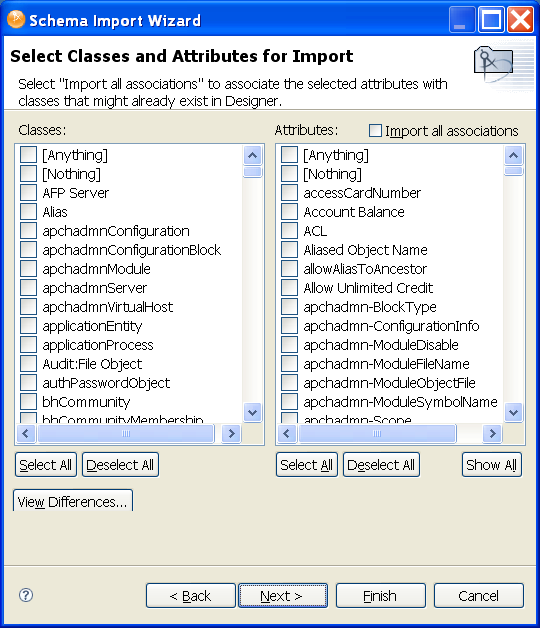Tick apchadmn-BlockType attribute checkbox

click(x=289, y=307)
